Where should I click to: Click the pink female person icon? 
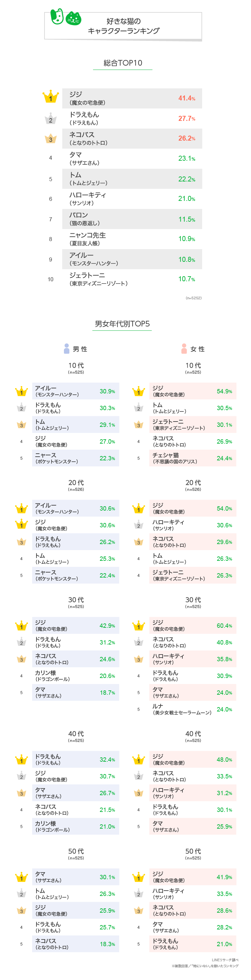click(x=184, y=349)
